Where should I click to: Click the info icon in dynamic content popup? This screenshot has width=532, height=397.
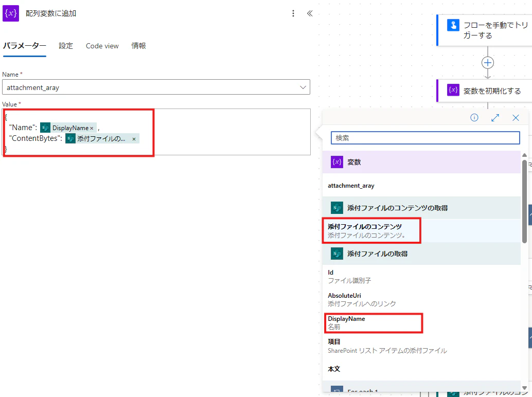474,117
